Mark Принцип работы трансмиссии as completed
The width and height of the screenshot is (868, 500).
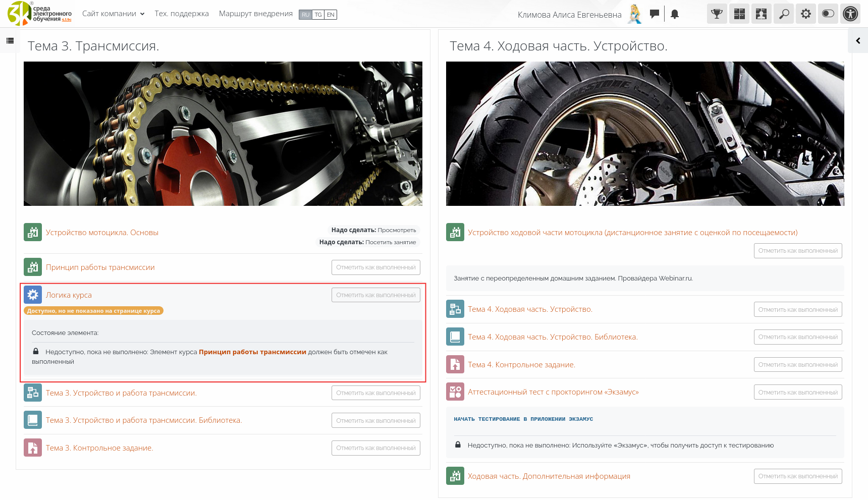(x=375, y=267)
